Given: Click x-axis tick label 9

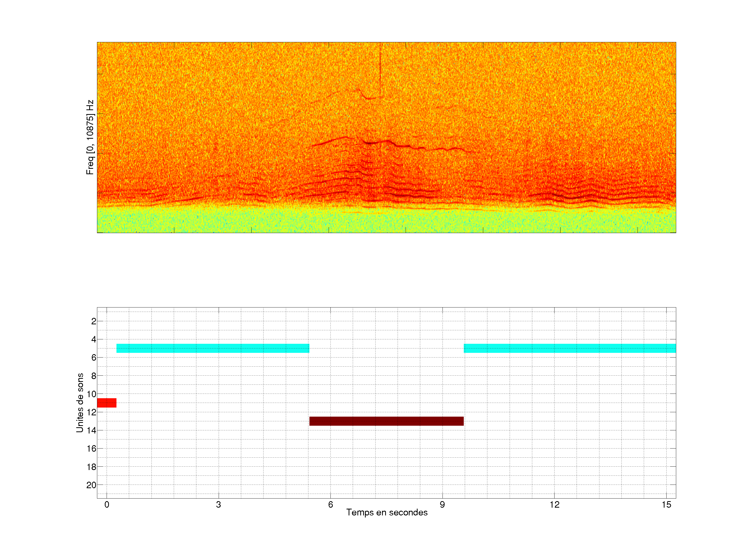Looking at the screenshot, I should click(442, 505).
